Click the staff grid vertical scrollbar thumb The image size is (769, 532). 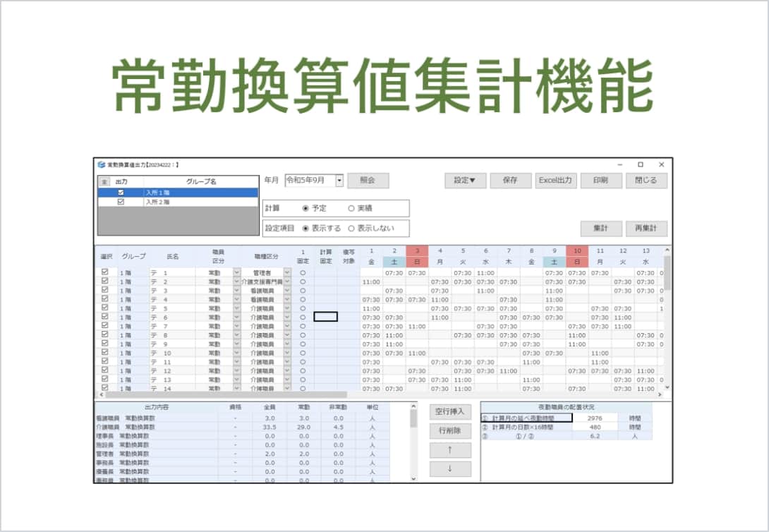pyautogui.click(x=667, y=272)
